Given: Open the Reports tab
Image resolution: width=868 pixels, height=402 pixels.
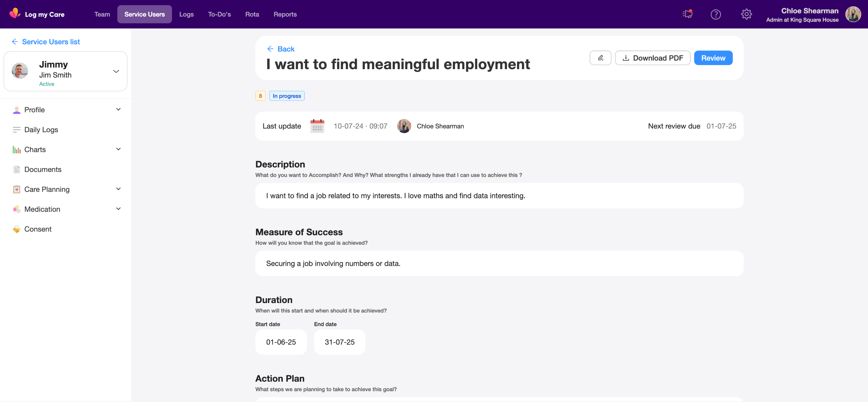Looking at the screenshot, I should tap(285, 14).
